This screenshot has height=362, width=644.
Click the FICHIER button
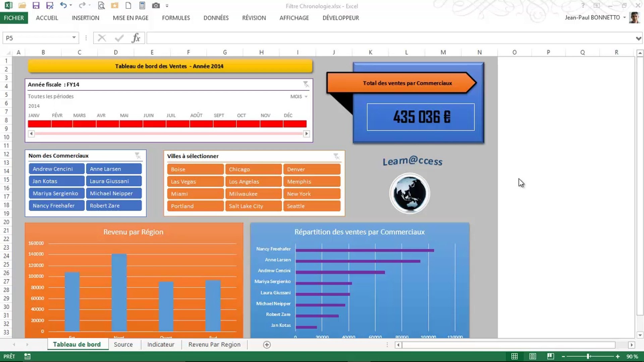[14, 18]
